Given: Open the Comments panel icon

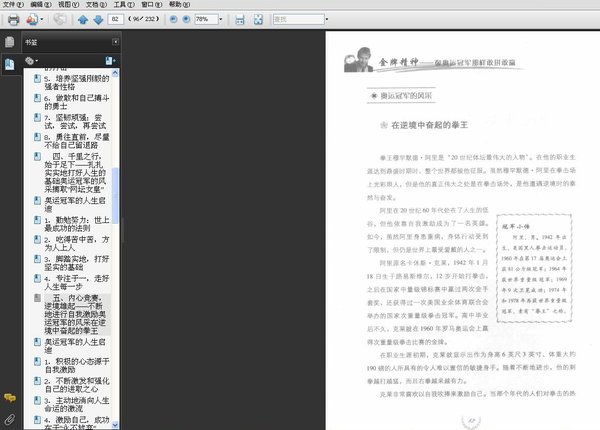Looking at the screenshot, I should coord(10,398).
